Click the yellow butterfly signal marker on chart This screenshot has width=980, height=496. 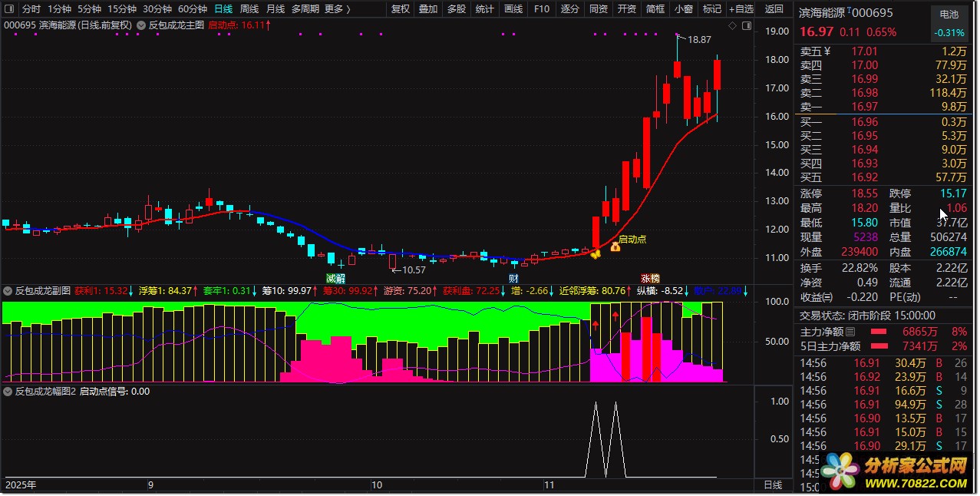[596, 253]
